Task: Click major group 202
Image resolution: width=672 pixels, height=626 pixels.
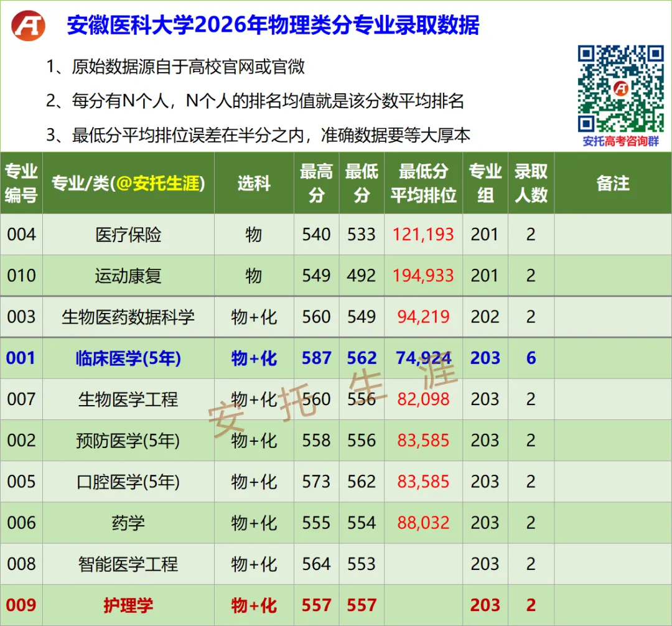Action: coord(485,317)
